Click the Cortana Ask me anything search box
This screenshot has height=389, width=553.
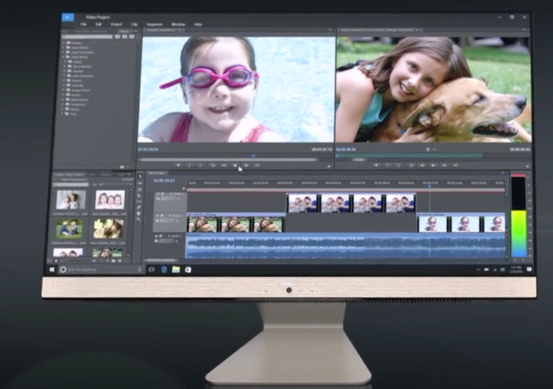pos(101,269)
